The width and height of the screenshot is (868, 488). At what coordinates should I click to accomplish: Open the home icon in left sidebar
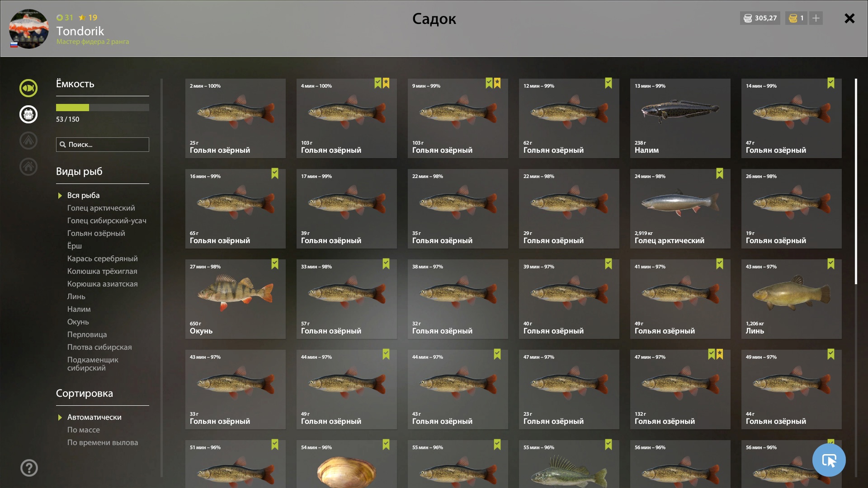click(x=28, y=167)
